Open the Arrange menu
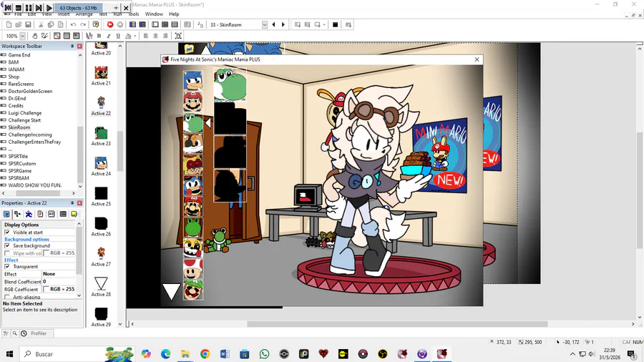 click(x=84, y=14)
